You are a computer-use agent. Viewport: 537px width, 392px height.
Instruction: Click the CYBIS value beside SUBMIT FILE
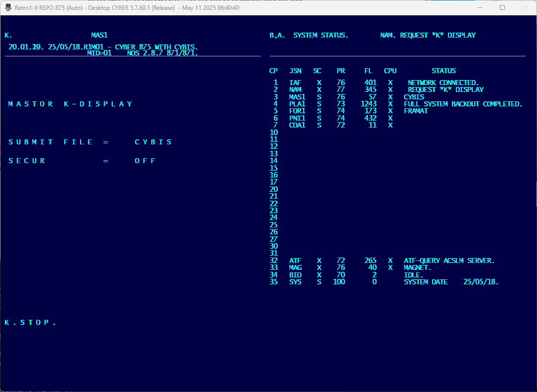pyautogui.click(x=153, y=142)
